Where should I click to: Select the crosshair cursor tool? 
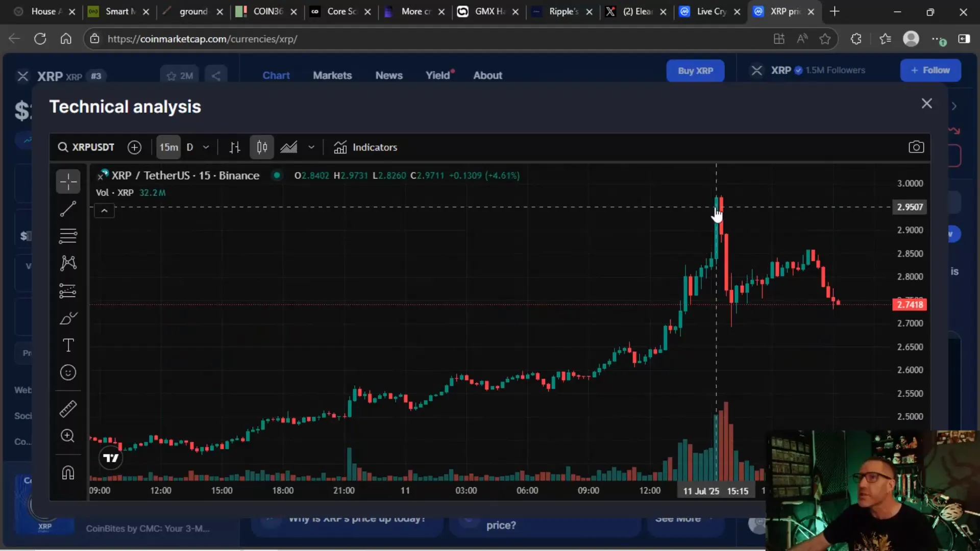[68, 182]
